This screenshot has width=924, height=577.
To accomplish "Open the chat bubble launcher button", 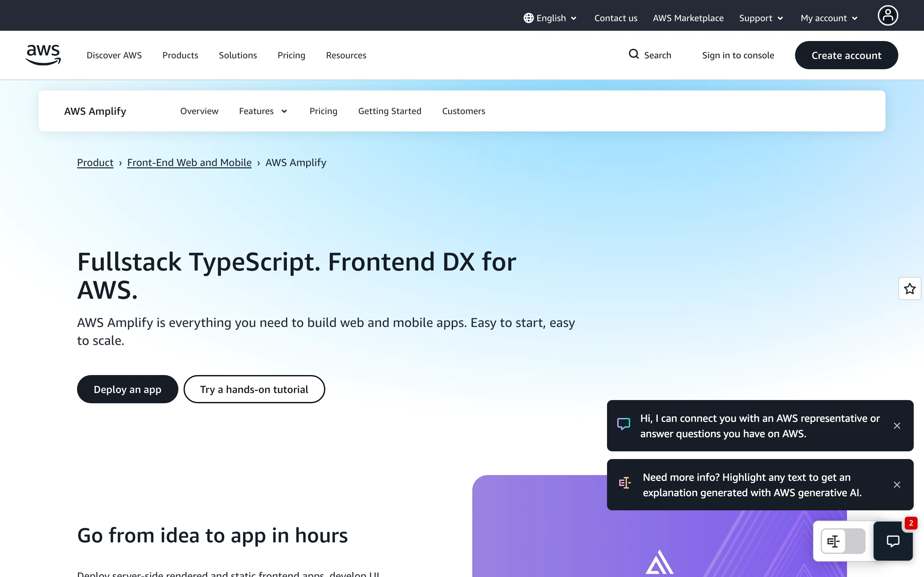I will coord(893,541).
